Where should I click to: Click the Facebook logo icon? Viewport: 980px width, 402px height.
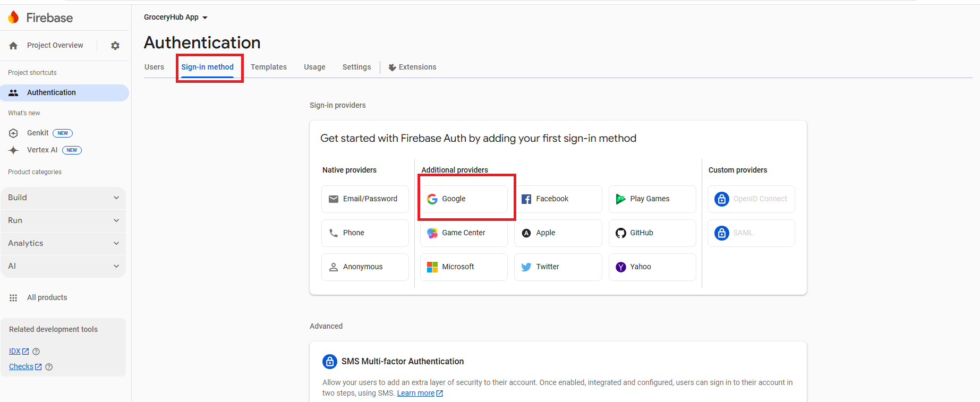(526, 199)
